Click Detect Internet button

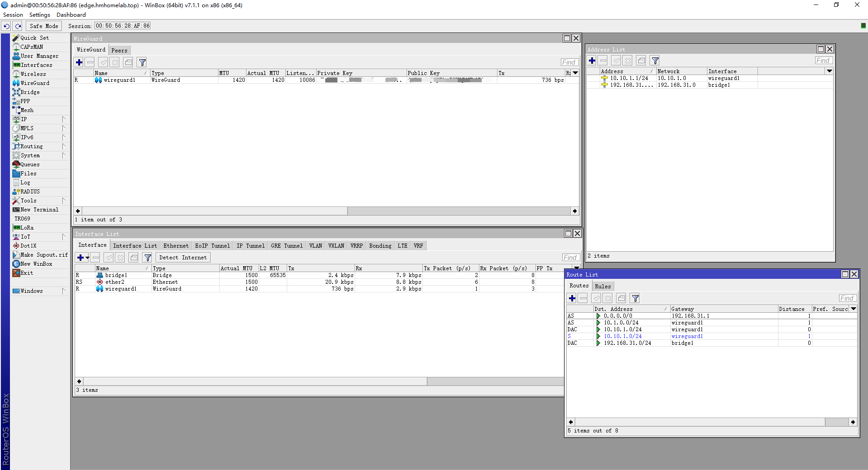183,258
